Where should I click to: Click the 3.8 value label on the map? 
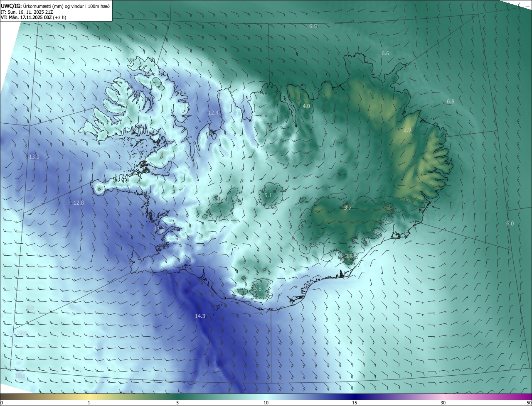point(348,257)
